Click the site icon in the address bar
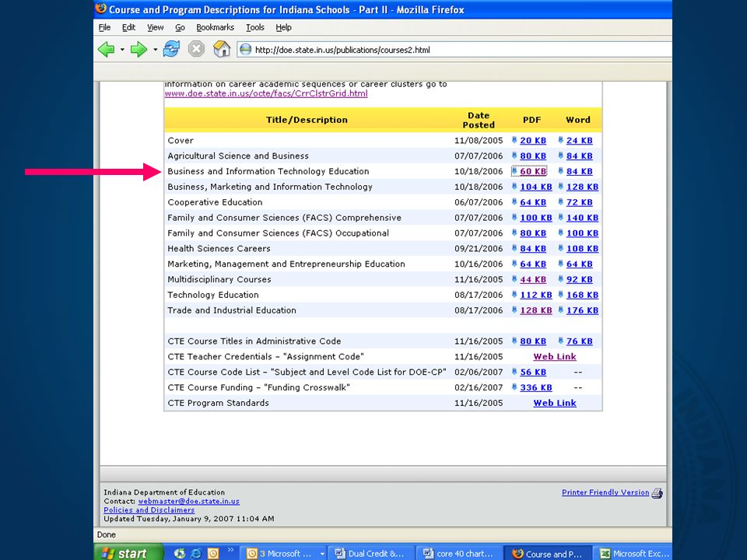 245,50
